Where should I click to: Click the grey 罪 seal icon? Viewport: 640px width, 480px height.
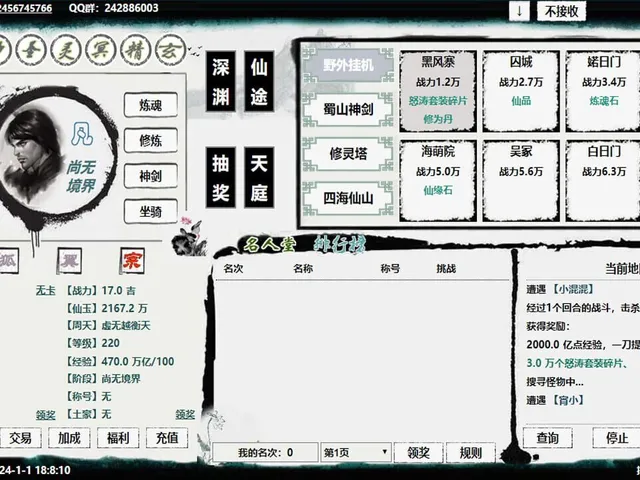[69, 260]
